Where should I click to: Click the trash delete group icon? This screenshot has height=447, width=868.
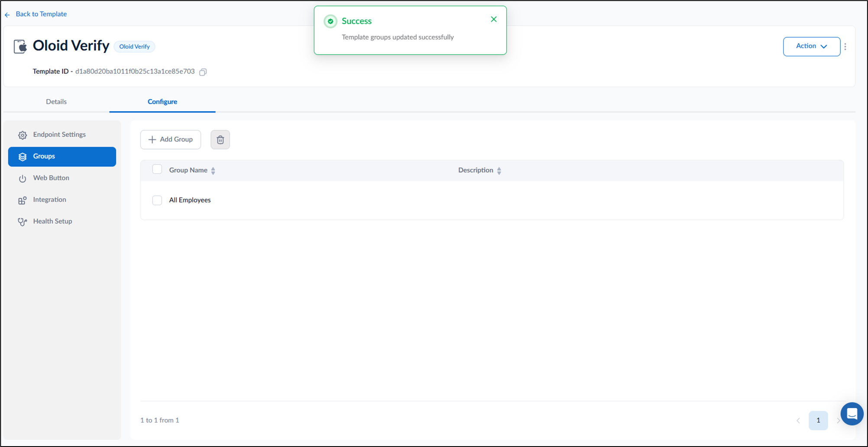point(220,140)
